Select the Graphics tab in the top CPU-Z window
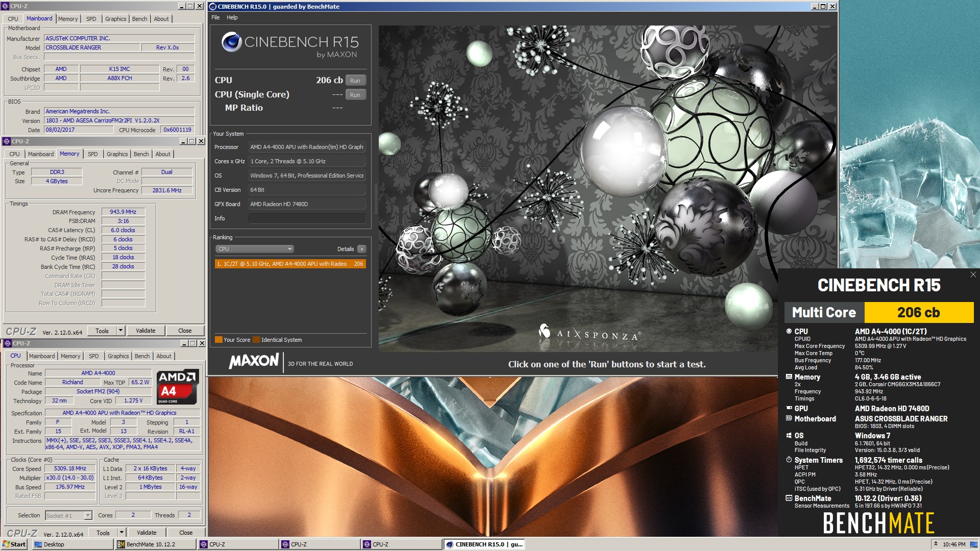The image size is (980, 551). (x=115, y=19)
